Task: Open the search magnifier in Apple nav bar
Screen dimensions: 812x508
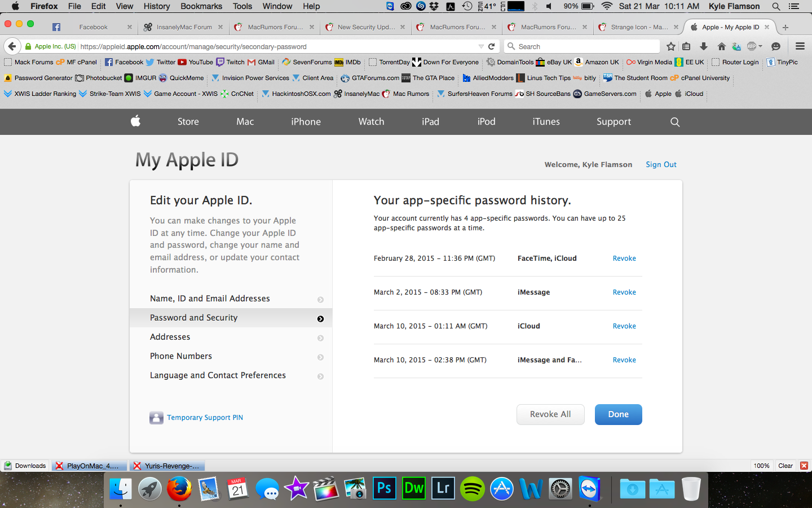Action: (x=675, y=122)
